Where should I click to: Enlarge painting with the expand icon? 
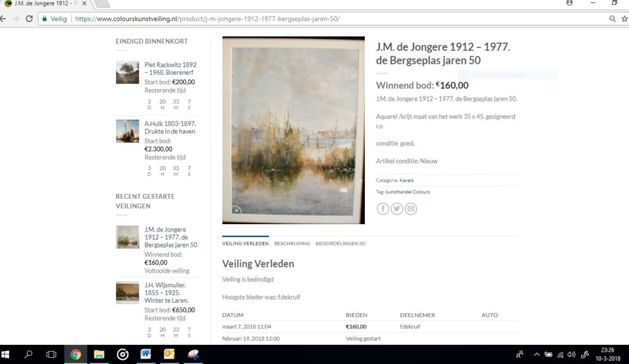(x=236, y=210)
